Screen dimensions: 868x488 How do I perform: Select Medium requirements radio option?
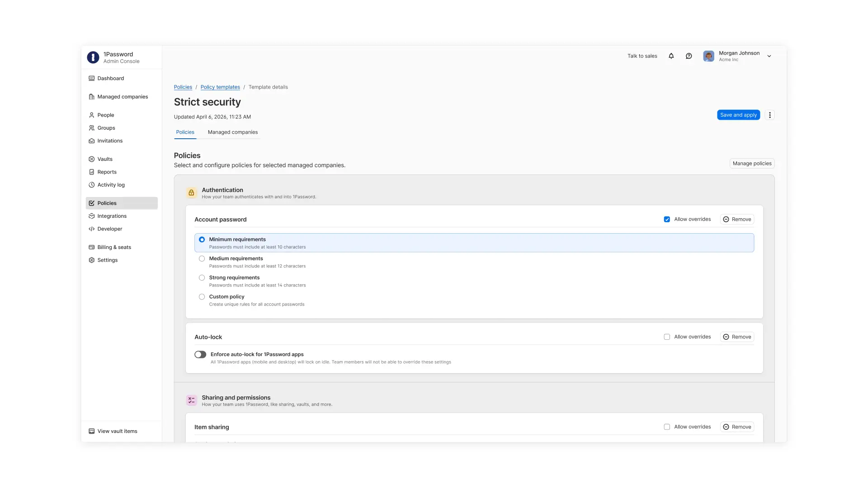[202, 259]
